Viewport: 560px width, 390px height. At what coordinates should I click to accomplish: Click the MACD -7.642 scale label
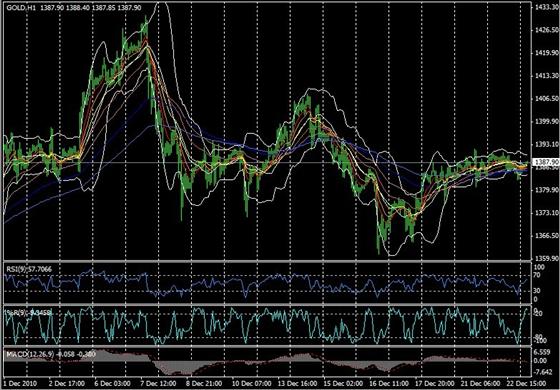(543, 372)
